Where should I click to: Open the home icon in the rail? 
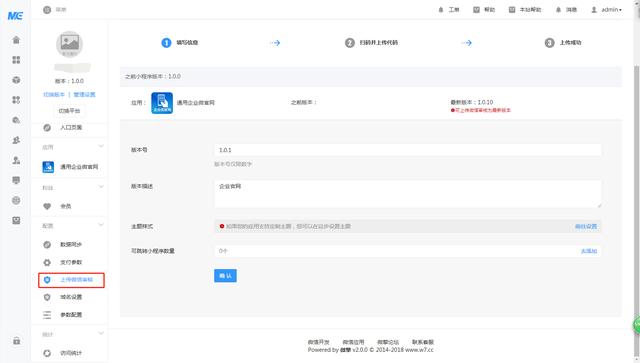pyautogui.click(x=16, y=40)
